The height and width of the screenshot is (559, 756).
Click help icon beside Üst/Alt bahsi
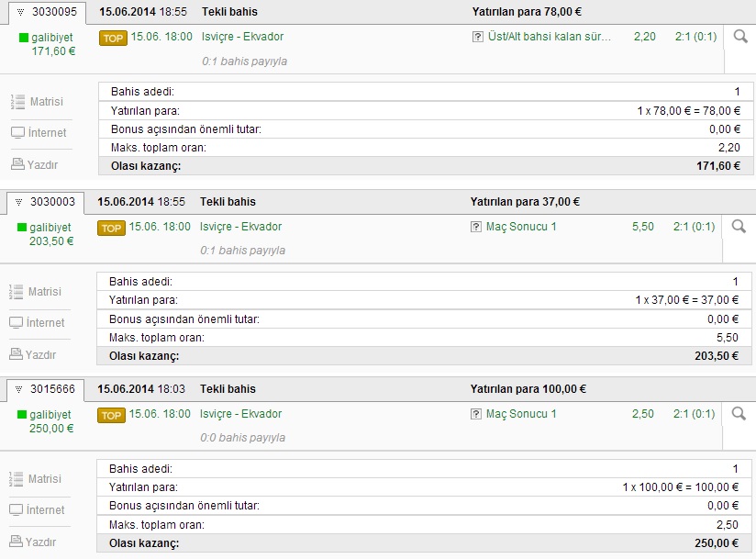[476, 37]
